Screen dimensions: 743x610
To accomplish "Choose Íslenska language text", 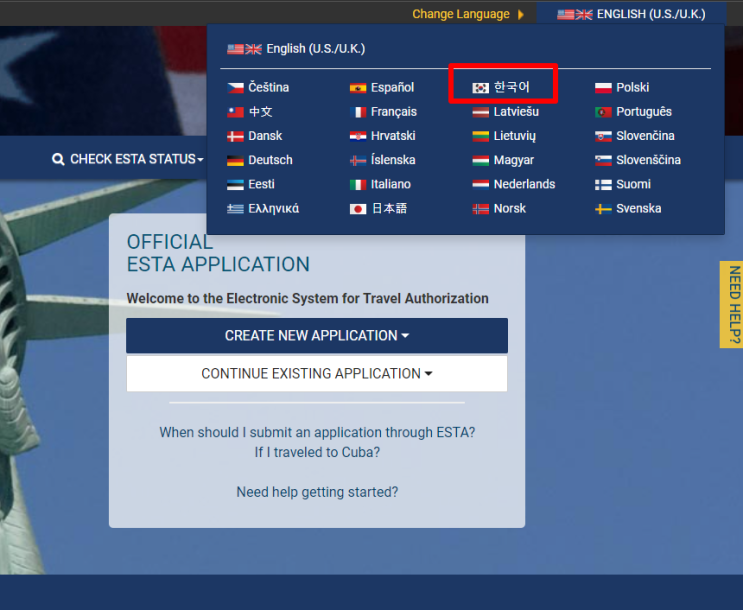I will coord(393,160).
